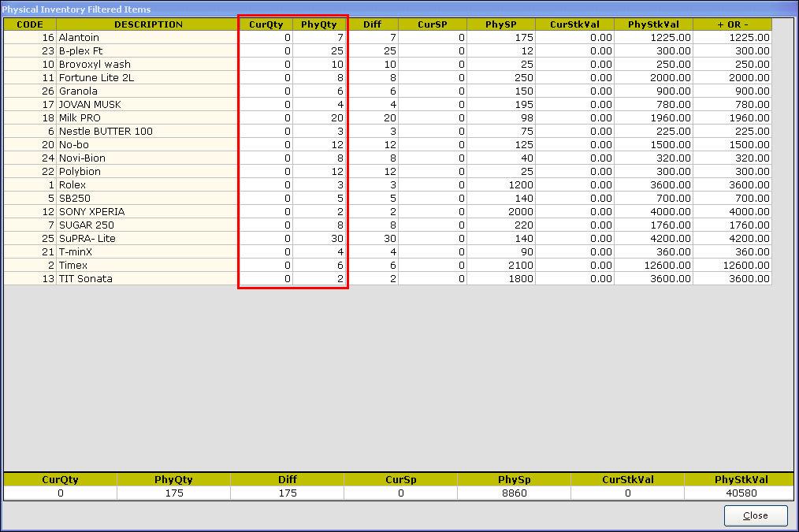This screenshot has height=532, width=799.
Task: Click the footer CurStkVal summary label
Action: click(x=628, y=479)
